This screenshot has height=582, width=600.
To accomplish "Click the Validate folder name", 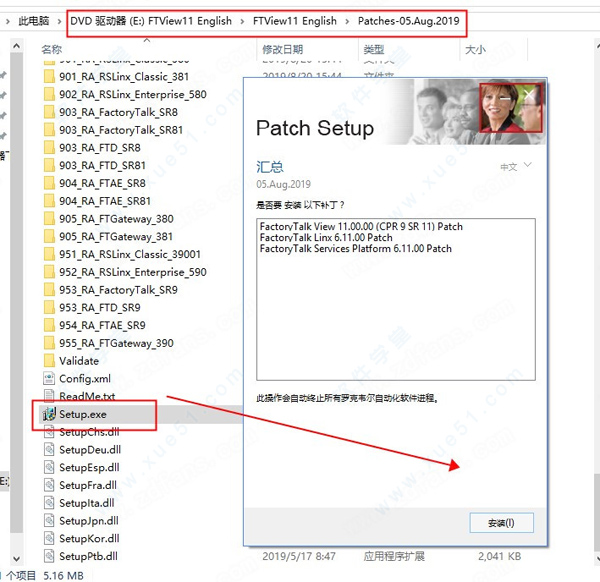I will (79, 361).
